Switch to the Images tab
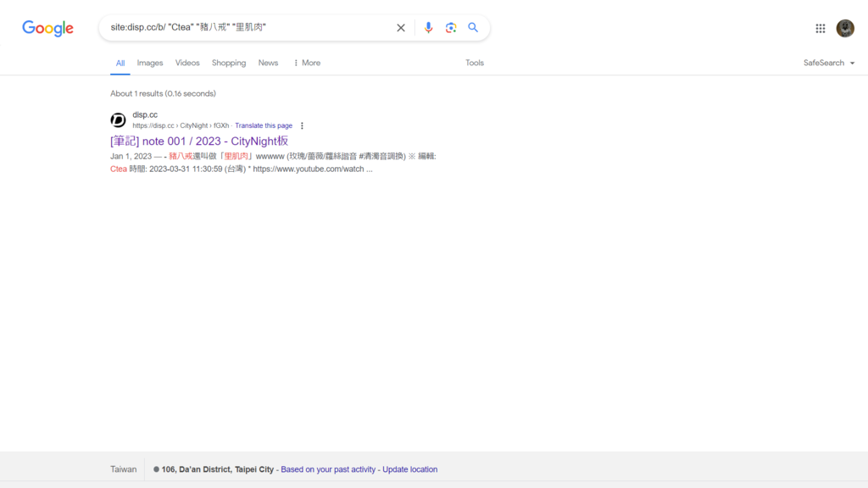868x488 pixels. pyautogui.click(x=150, y=63)
